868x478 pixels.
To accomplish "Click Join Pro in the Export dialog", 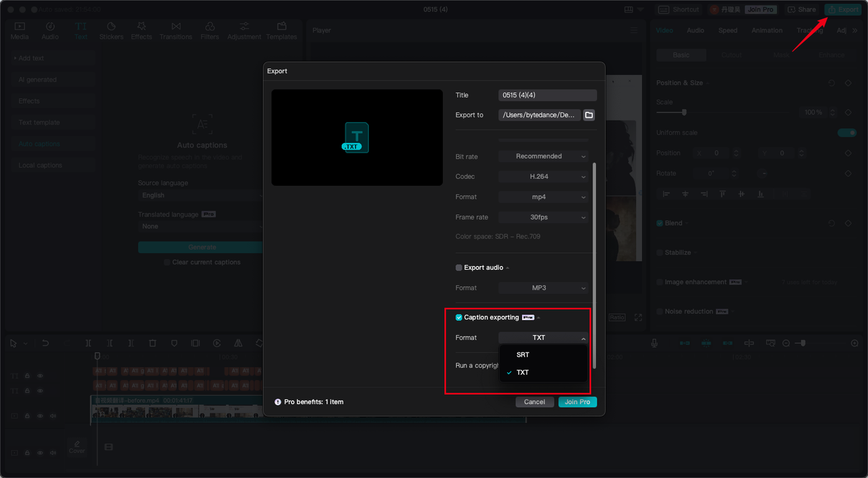I will (578, 402).
